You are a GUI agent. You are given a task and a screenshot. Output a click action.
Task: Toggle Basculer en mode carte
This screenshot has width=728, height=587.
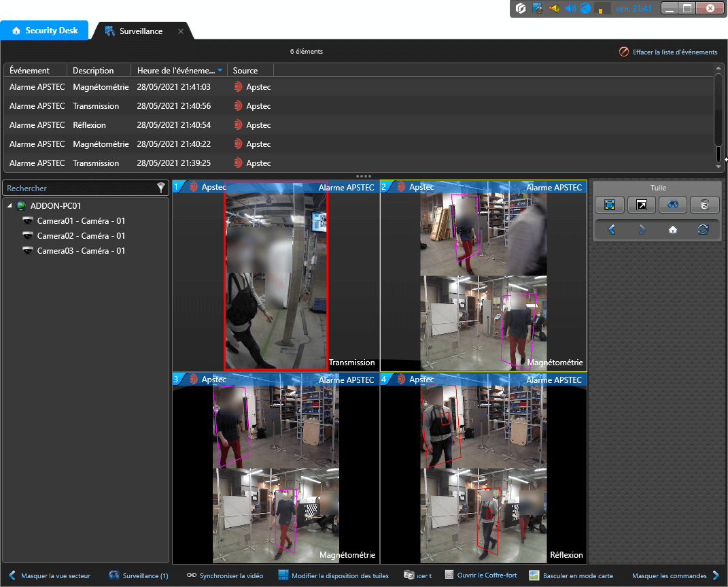[571, 575]
